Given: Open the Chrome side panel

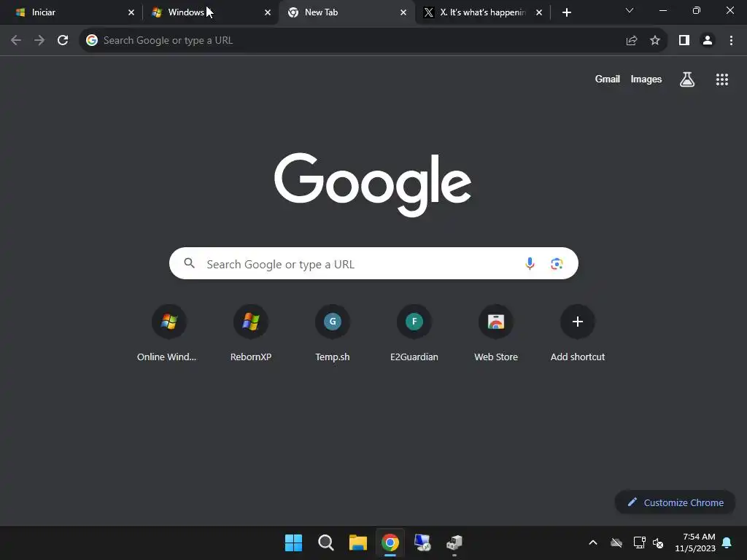Looking at the screenshot, I should 684,41.
